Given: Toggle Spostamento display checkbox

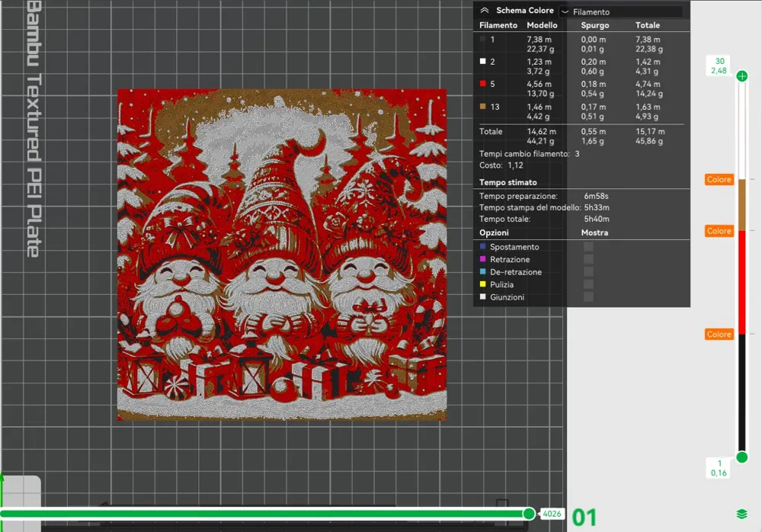Looking at the screenshot, I should pos(588,246).
